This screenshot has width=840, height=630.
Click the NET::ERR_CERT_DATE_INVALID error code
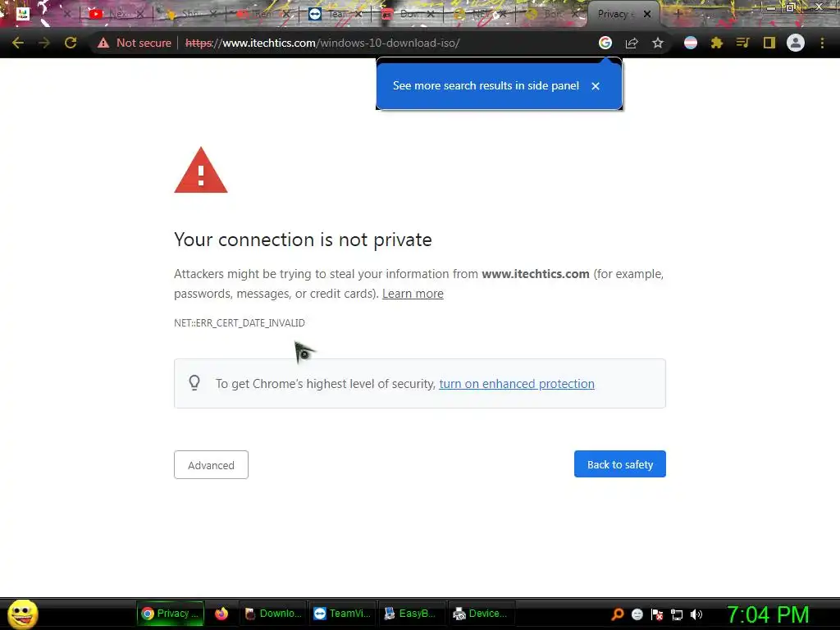240,323
